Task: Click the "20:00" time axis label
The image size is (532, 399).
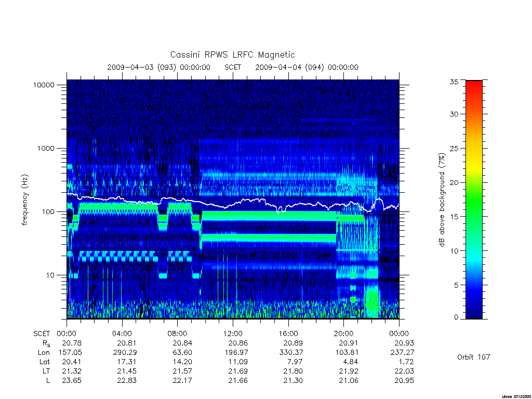Action: click(x=344, y=334)
